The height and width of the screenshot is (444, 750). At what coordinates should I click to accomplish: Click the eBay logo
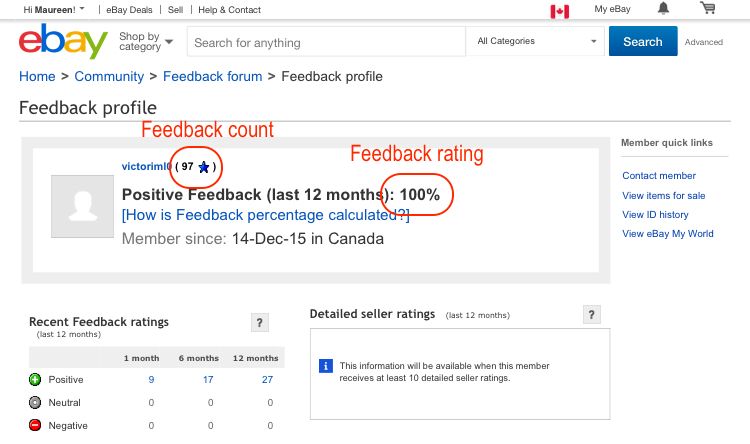(x=62, y=43)
